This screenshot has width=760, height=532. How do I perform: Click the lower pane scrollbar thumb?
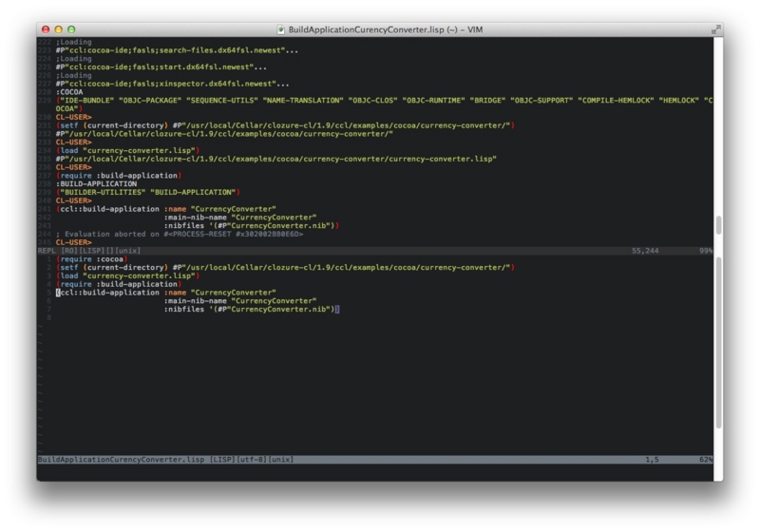click(x=718, y=343)
